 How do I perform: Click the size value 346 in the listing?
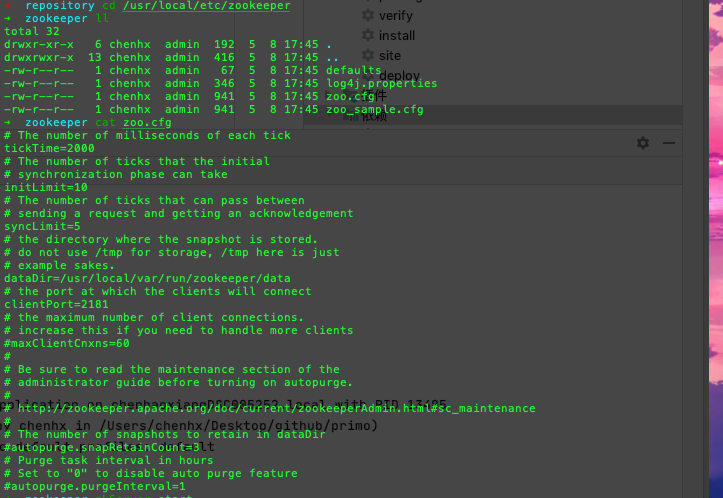(224, 83)
